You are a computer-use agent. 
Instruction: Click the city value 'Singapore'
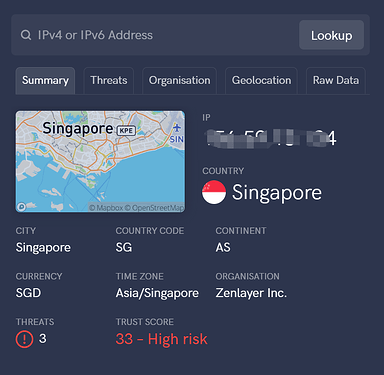43,248
